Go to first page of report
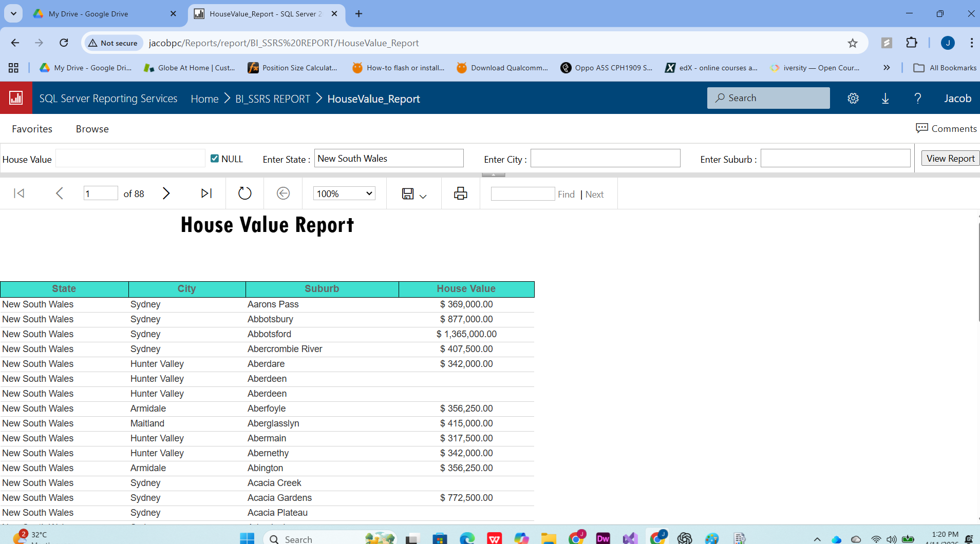Viewport: 980px width, 544px height. point(19,193)
